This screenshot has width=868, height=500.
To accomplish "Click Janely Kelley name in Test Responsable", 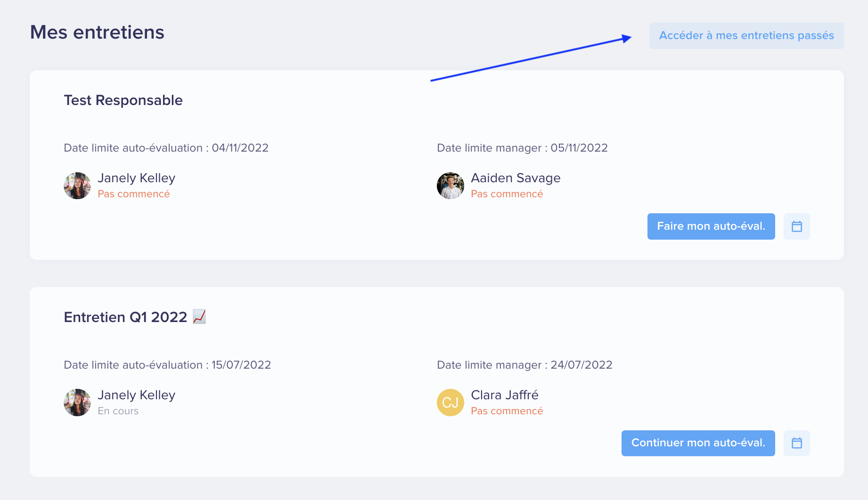I will pos(137,178).
